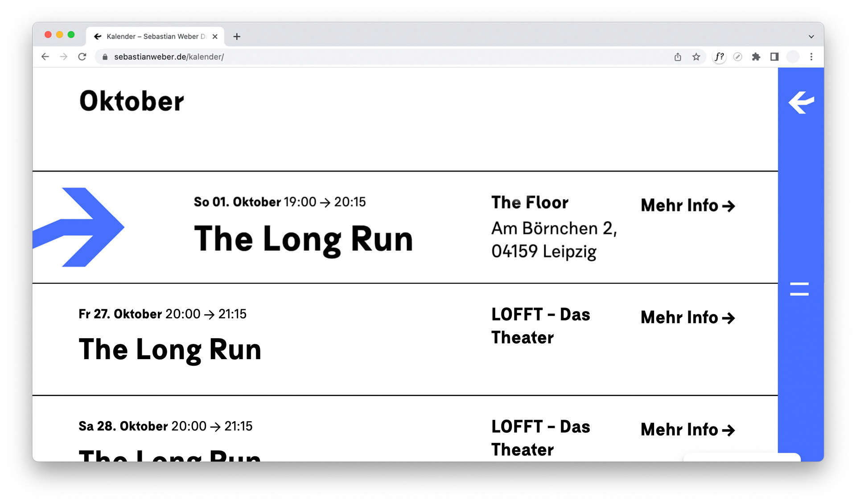Expand the tab search chevron dropdown
856x504 pixels.
(811, 37)
